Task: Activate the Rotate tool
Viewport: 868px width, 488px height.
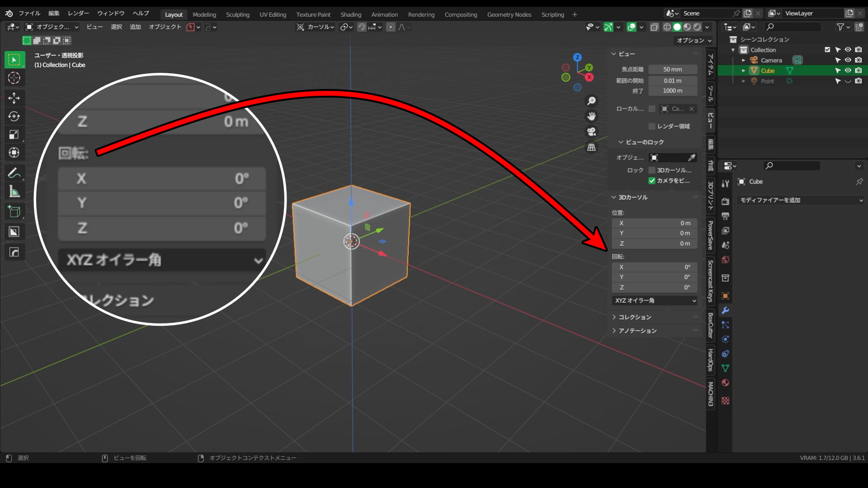Action: coord(14,116)
